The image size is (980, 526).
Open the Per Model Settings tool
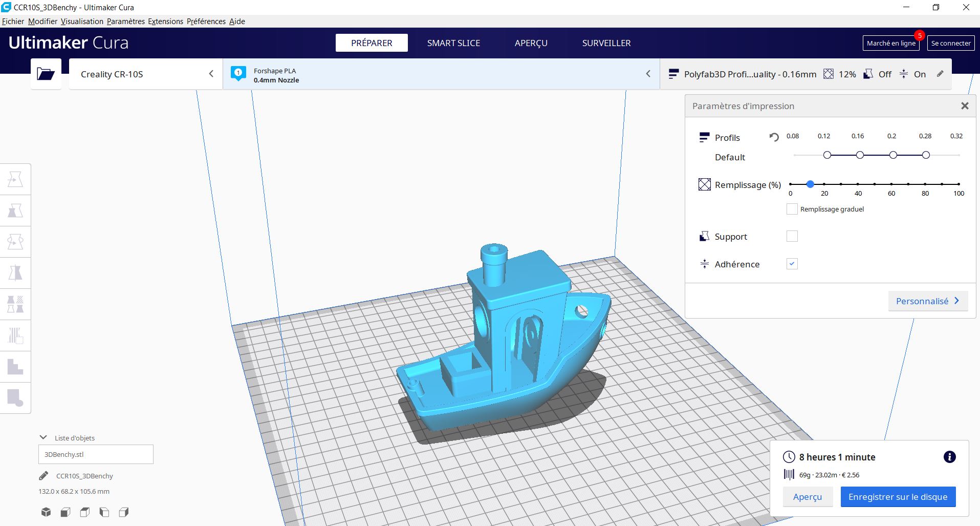pyautogui.click(x=15, y=304)
